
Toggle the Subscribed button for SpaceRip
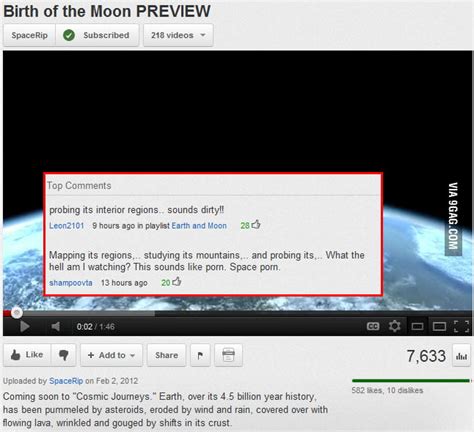click(x=97, y=35)
